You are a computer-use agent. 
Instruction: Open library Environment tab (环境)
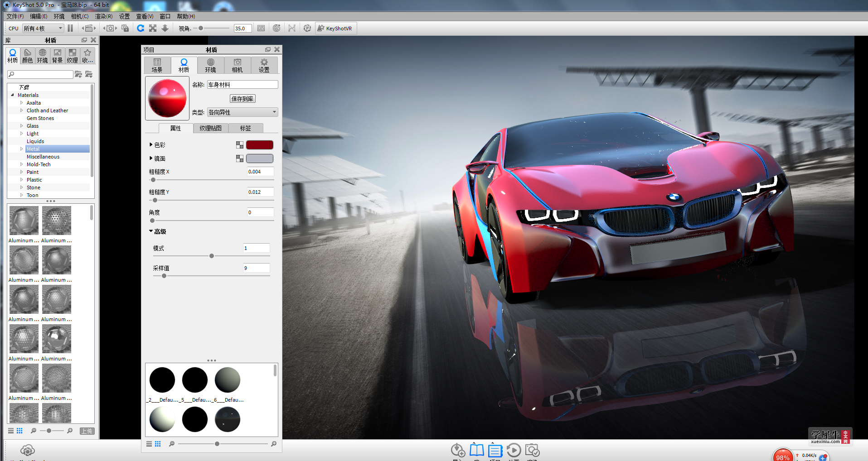click(x=43, y=56)
